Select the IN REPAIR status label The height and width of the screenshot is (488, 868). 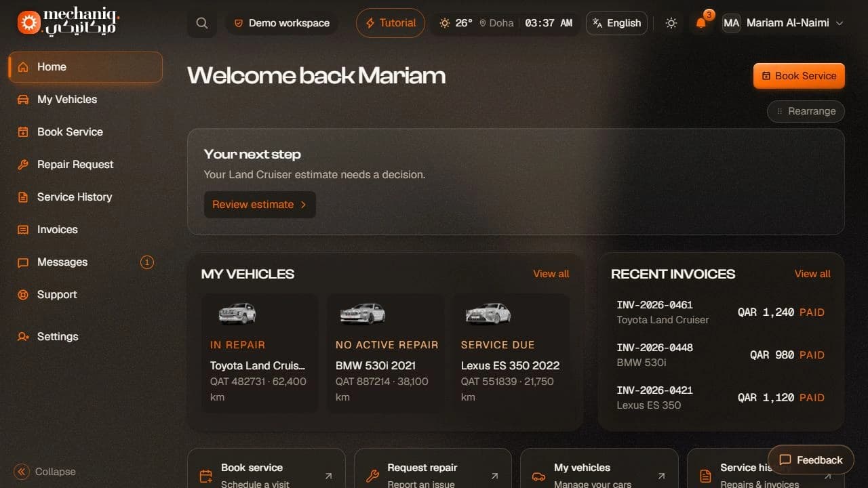pos(237,345)
